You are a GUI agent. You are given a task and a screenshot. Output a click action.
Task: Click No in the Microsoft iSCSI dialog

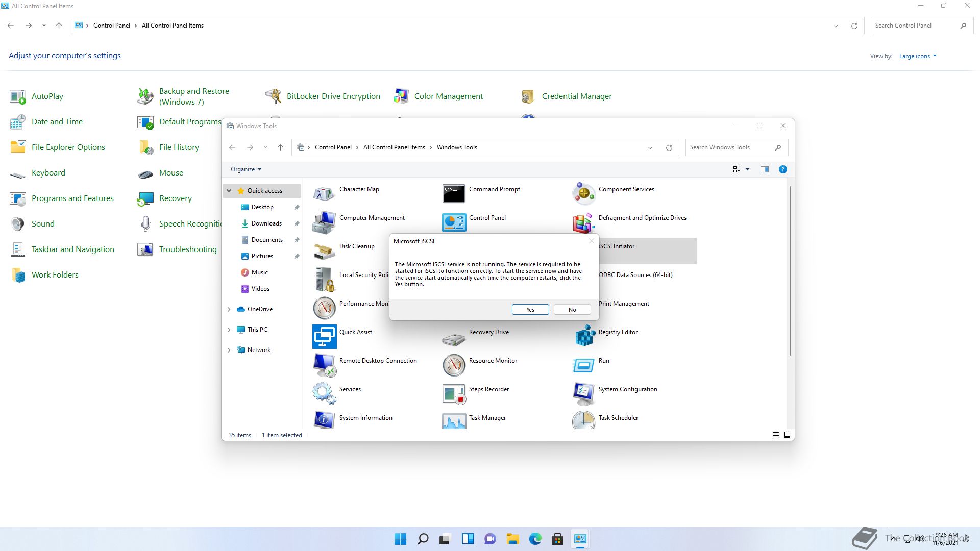(x=572, y=310)
